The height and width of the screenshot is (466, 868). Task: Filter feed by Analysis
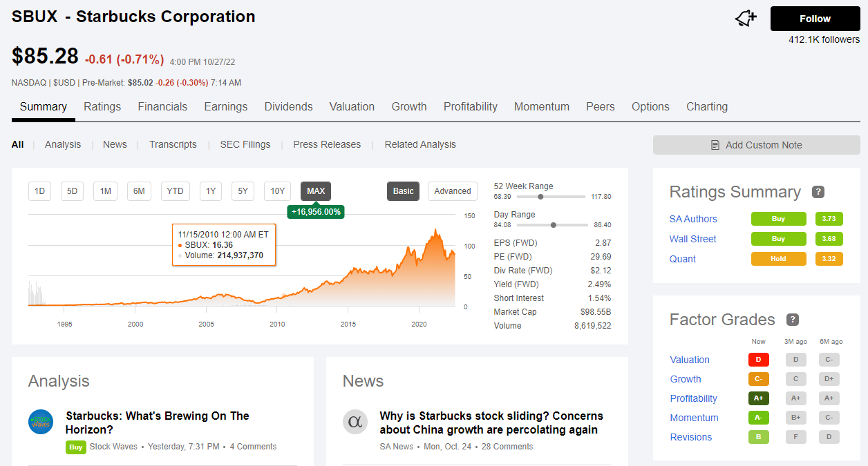click(x=63, y=145)
